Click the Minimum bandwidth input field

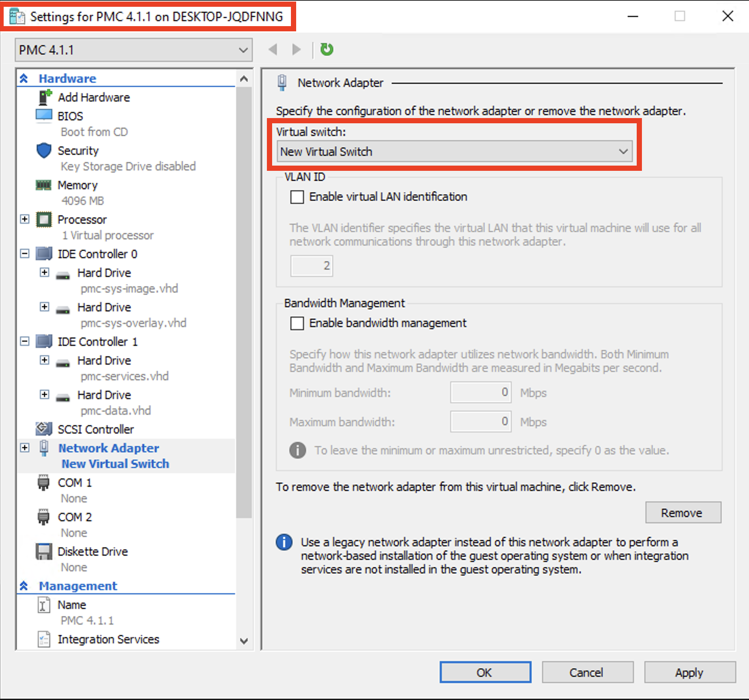[x=481, y=392]
